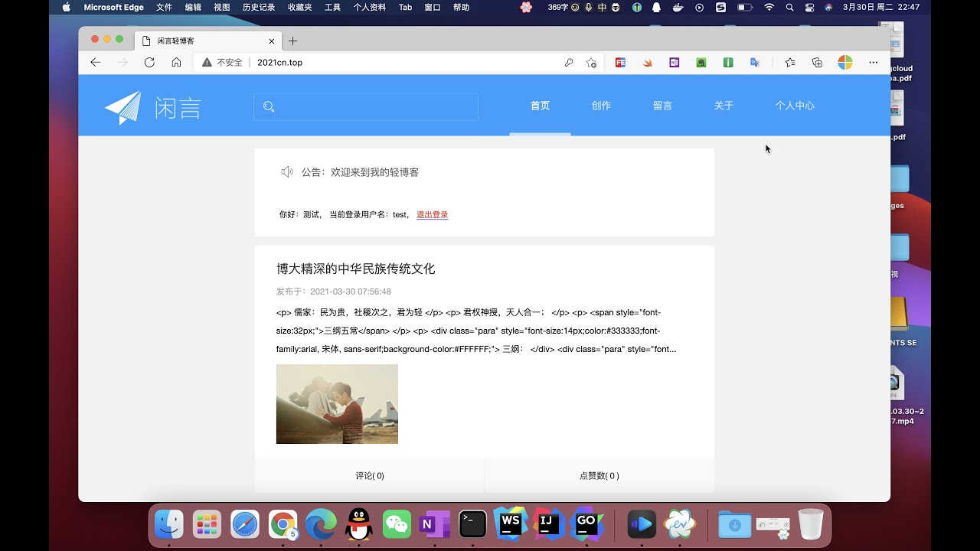Click the post thumbnail photo
Viewport: 980px width, 551px height.
[337, 404]
